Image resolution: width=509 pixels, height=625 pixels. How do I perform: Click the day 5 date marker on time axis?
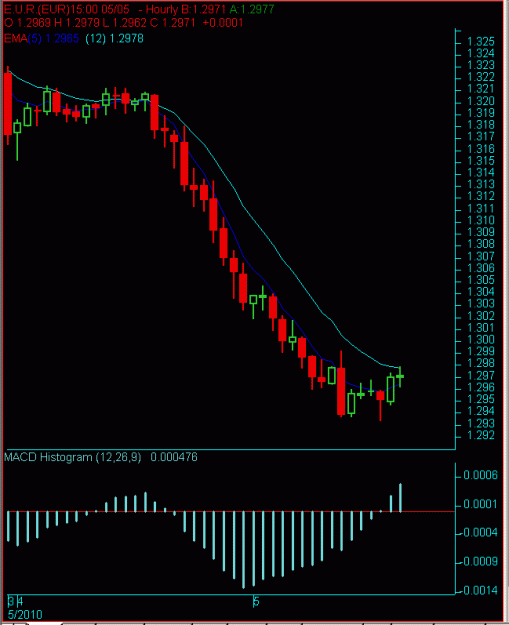point(256,601)
